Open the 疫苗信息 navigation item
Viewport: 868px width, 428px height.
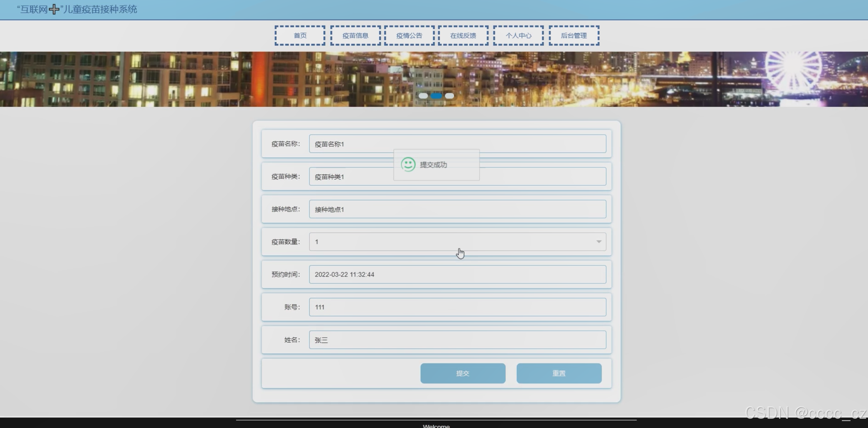(355, 36)
